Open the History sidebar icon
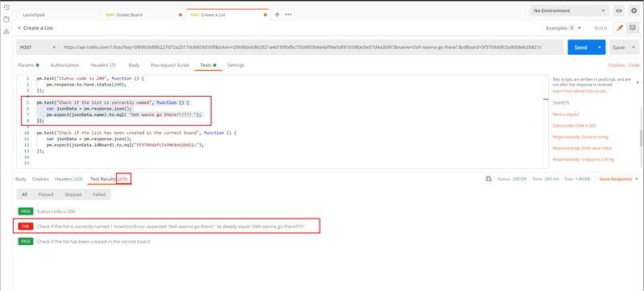This screenshot has width=644, height=291. [x=6, y=7]
